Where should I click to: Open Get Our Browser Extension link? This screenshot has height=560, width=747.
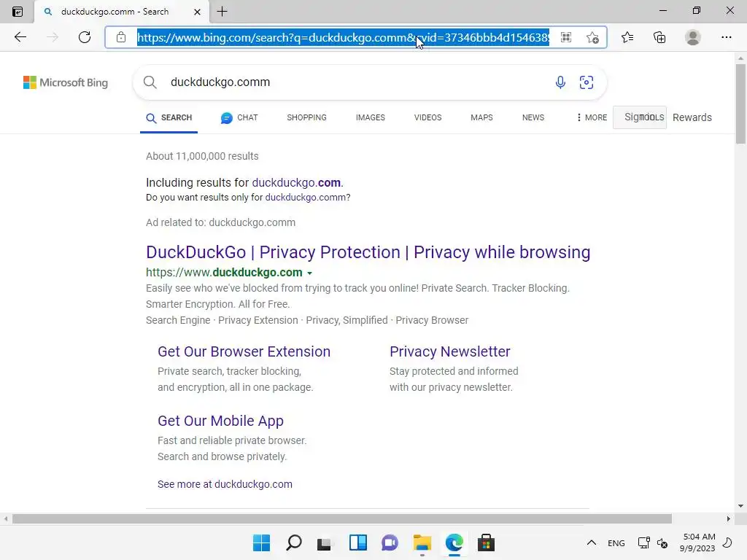244,351
